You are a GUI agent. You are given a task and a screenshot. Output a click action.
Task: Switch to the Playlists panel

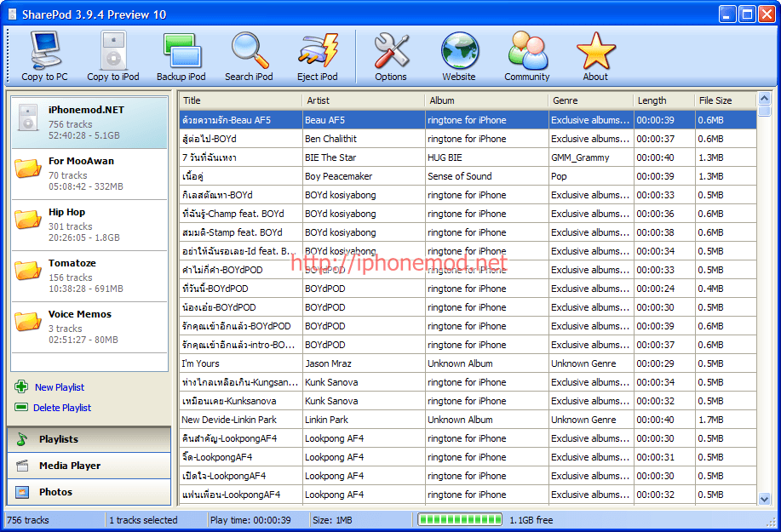pyautogui.click(x=89, y=439)
